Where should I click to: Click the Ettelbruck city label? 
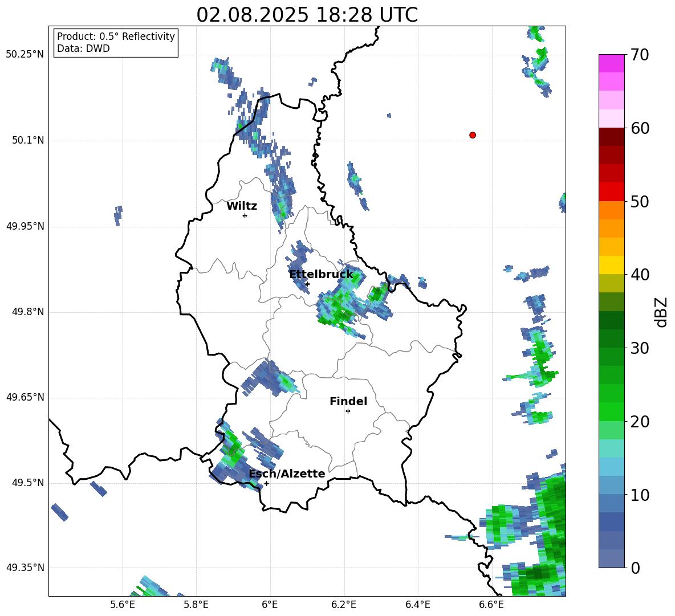(x=321, y=275)
